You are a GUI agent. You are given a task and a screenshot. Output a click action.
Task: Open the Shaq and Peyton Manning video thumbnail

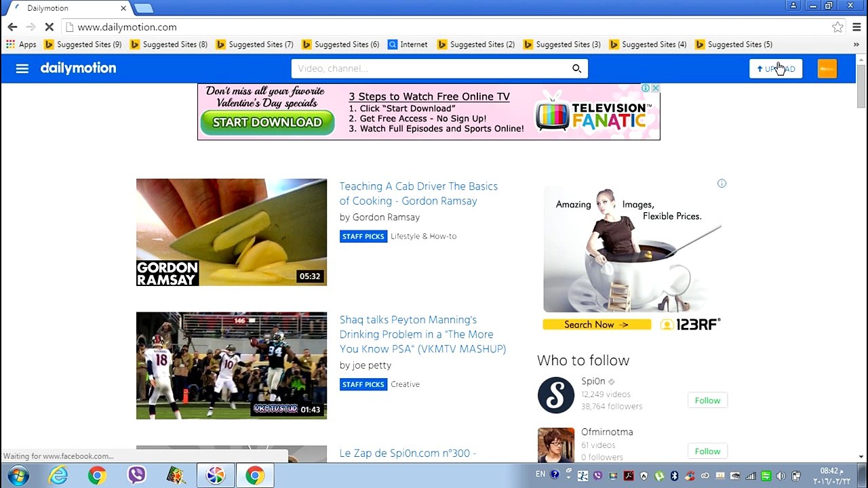231,365
